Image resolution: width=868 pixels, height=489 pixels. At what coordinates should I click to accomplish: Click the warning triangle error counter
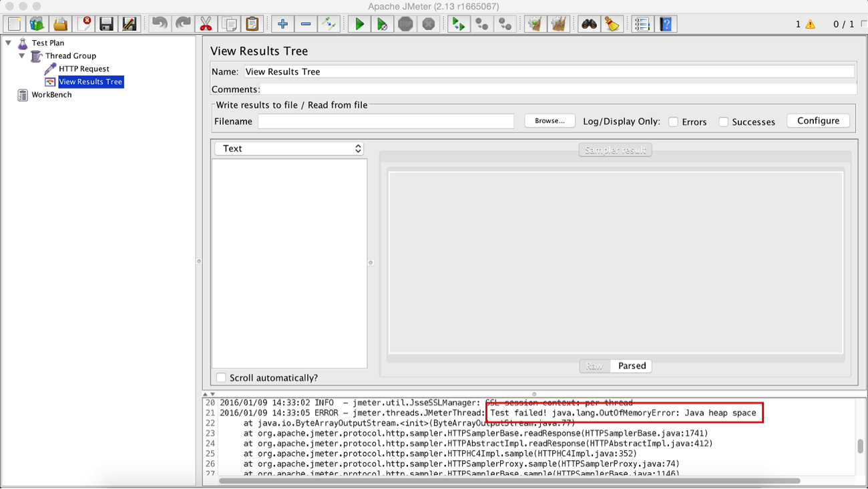coord(810,24)
